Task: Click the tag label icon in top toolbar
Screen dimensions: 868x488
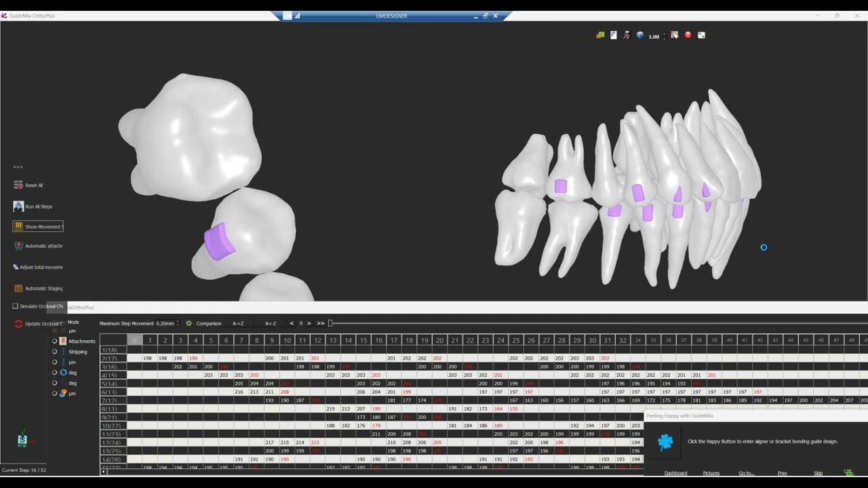Action: click(x=675, y=35)
